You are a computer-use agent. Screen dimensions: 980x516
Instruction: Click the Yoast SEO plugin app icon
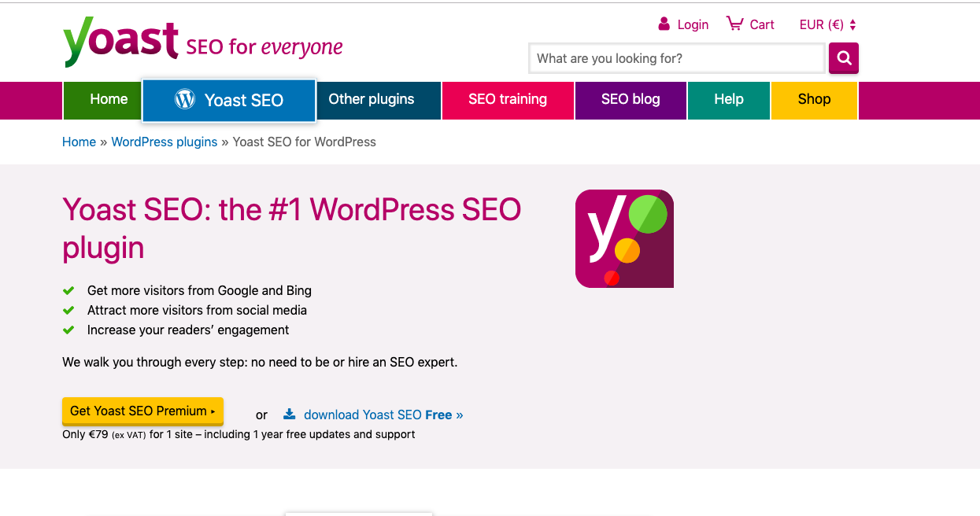point(623,238)
